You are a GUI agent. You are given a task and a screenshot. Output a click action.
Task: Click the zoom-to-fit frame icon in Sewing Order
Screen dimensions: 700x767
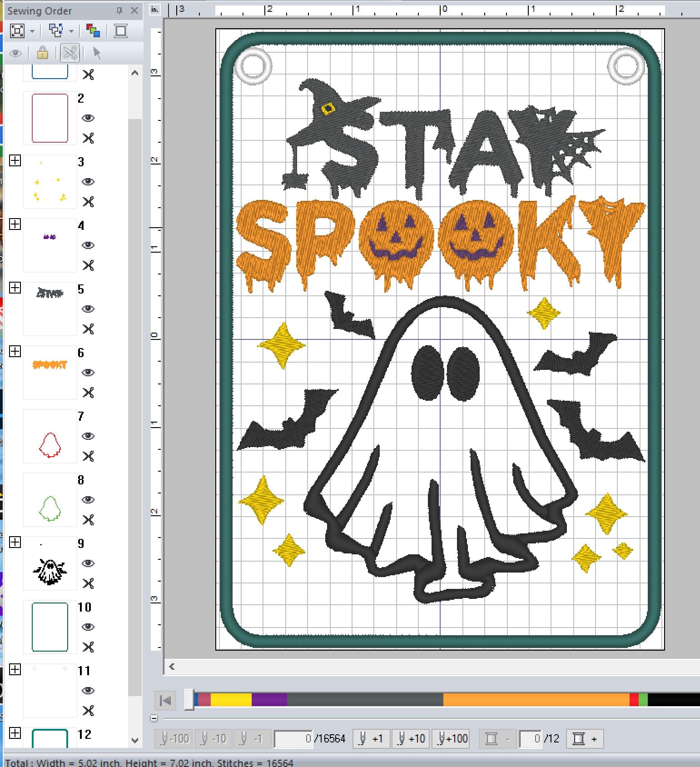[17, 31]
